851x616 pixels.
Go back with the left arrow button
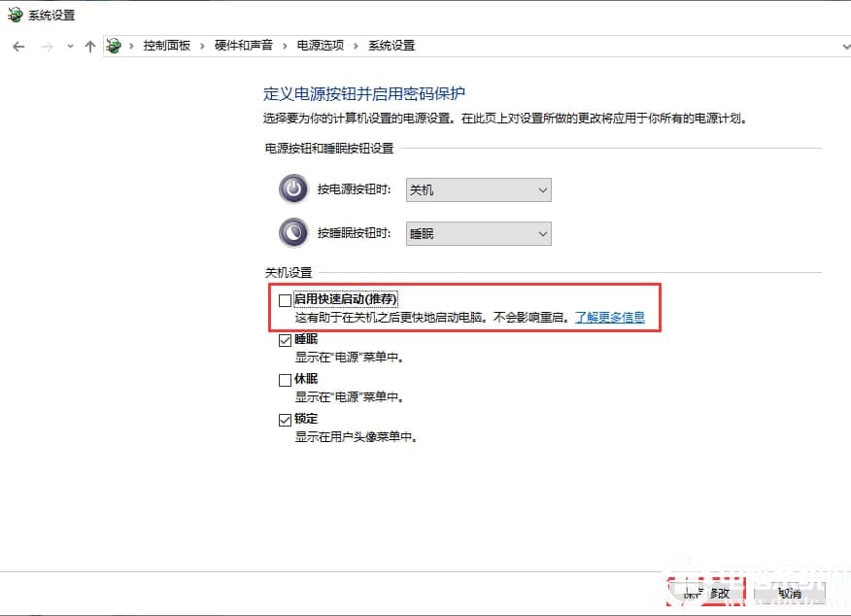18,47
